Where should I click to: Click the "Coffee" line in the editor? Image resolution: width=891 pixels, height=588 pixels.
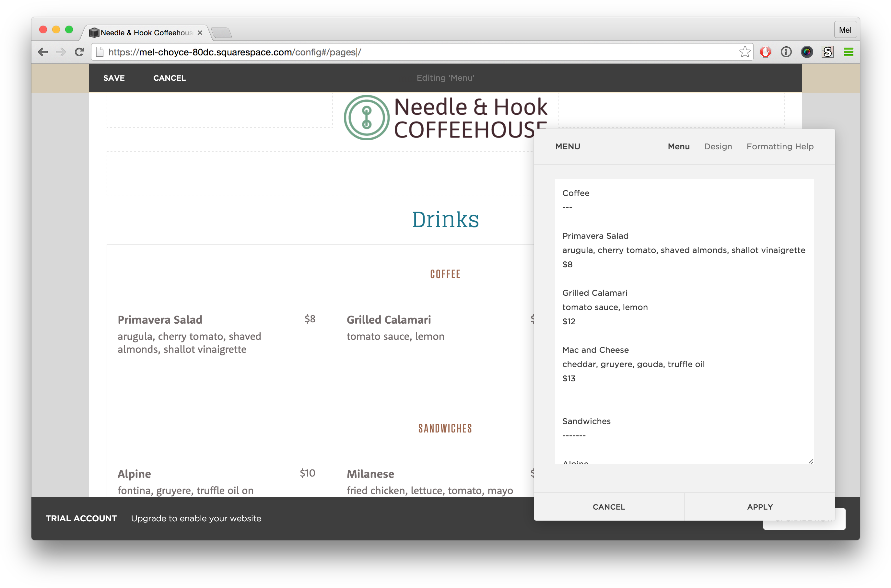[x=576, y=193]
